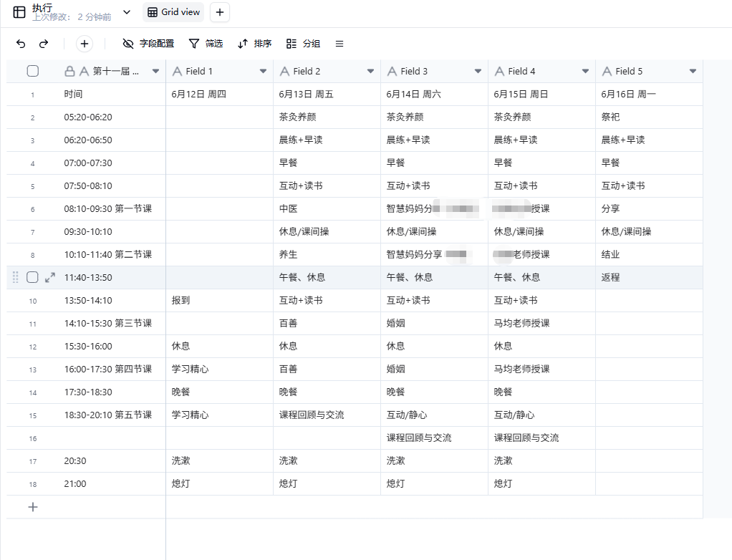Open the Field 5 column dropdown
Screen dimensions: 732x560
693,72
